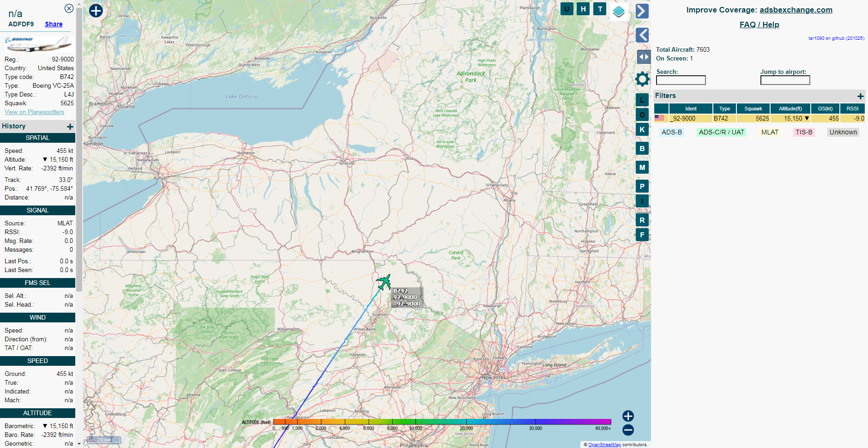
Task: Toggle the U map button
Action: pos(567,9)
